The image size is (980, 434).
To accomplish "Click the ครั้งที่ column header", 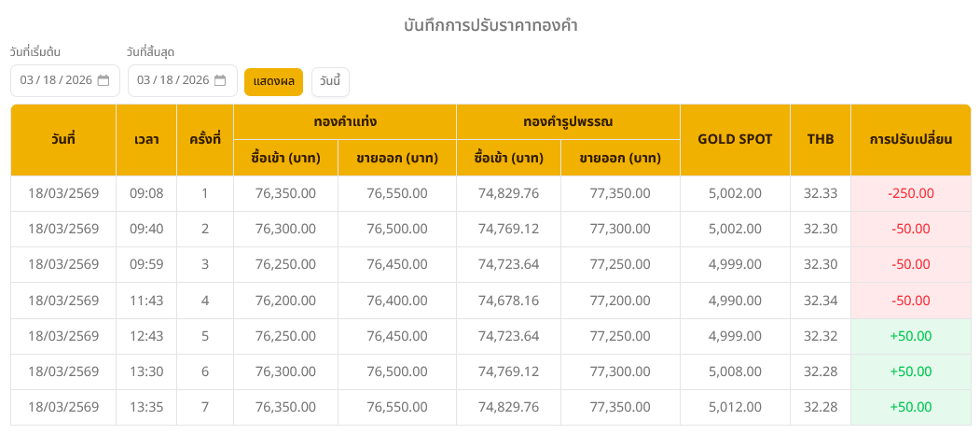I will pos(205,140).
